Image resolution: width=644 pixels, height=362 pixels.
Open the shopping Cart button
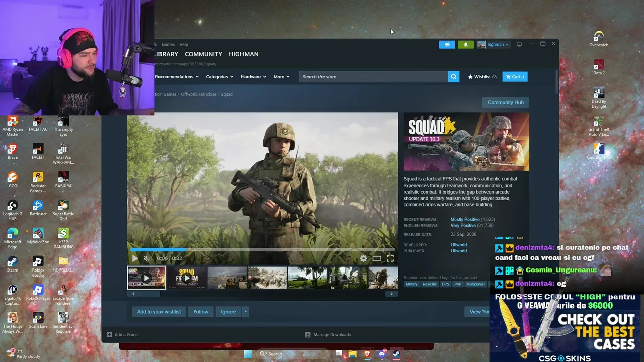coord(515,77)
